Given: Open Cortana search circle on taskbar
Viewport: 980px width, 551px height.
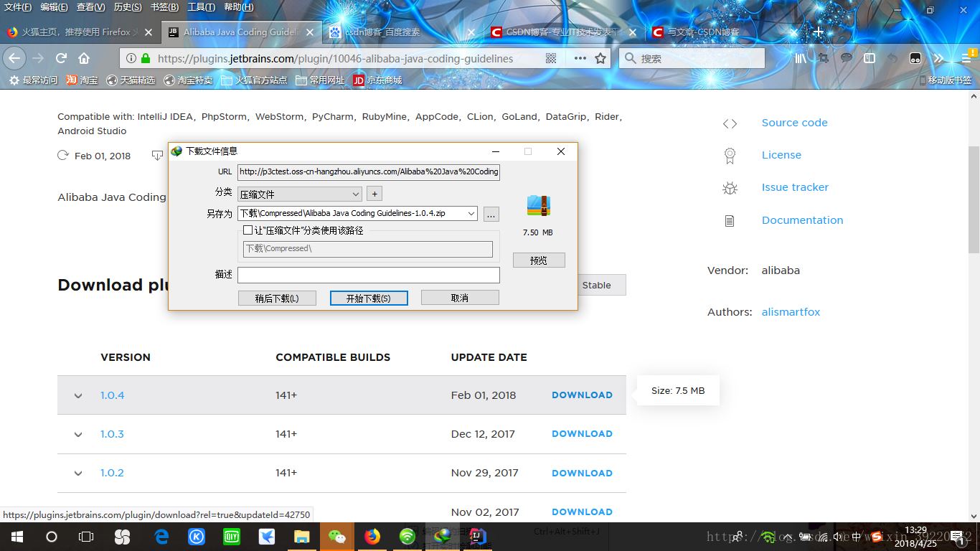Looking at the screenshot, I should pos(51,537).
